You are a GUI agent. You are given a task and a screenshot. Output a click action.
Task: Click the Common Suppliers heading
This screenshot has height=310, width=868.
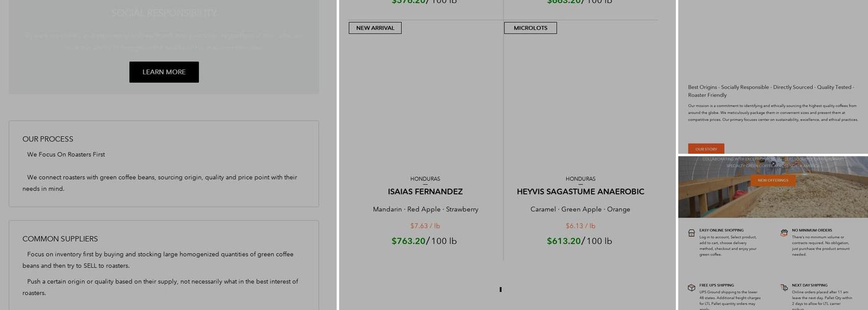point(60,239)
